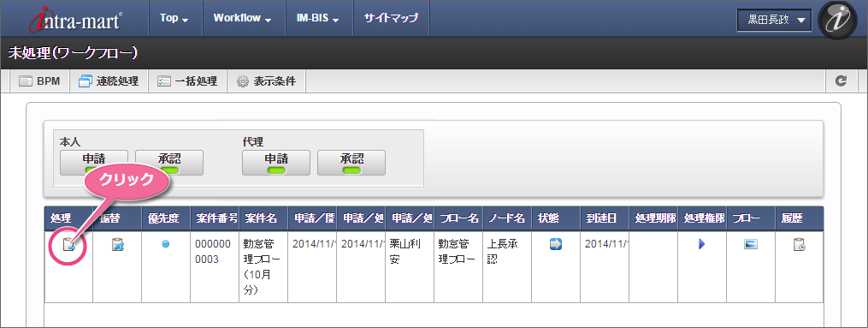Viewport: 868px width, 328px height.
Task: Click the process icon in 処理 column
Action: point(68,244)
